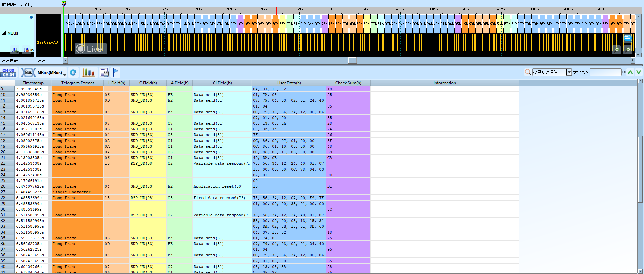Click the zoom in icon on waveform
Viewport: 644px width, 274px height.
628,50
